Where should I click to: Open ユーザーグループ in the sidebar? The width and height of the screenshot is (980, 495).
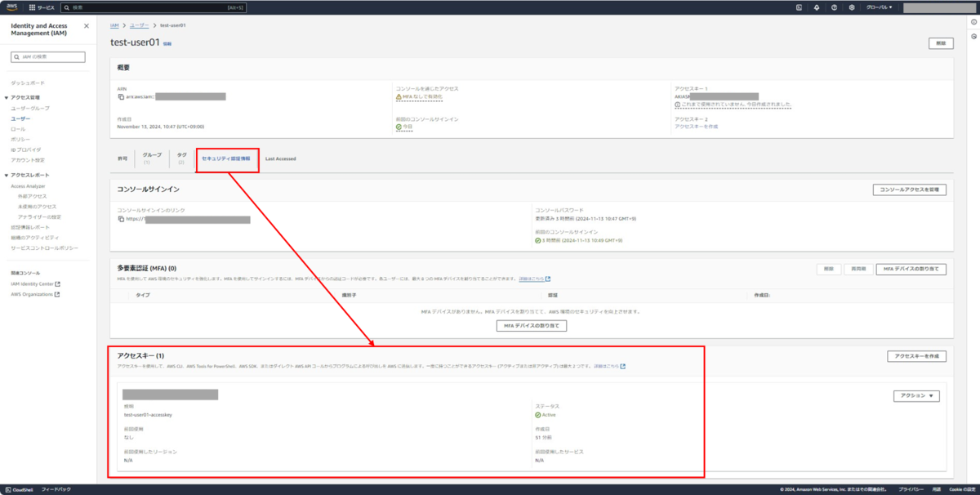coord(30,108)
